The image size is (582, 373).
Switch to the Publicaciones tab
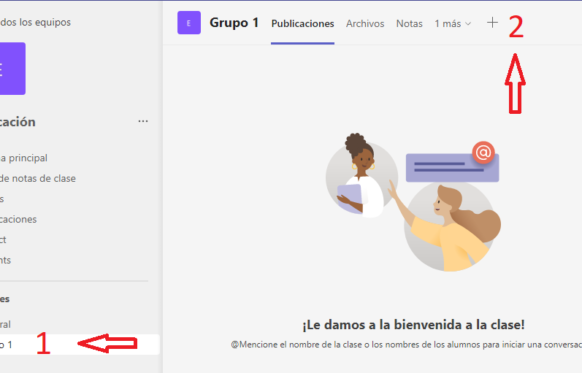(303, 24)
